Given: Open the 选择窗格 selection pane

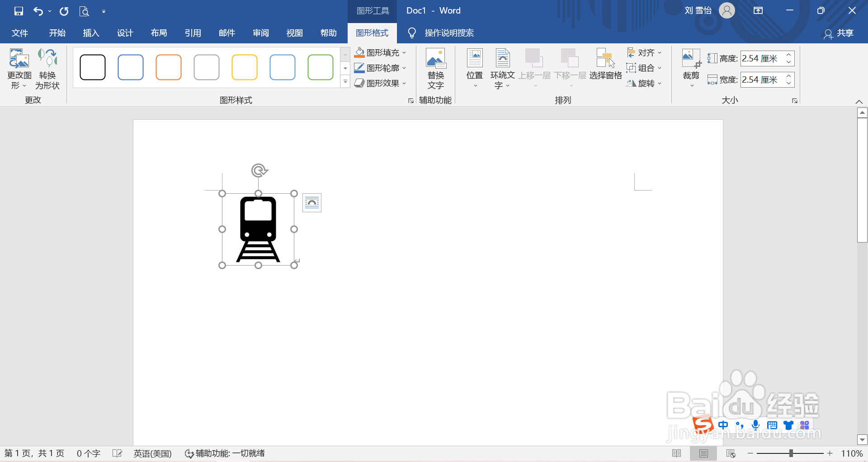Looking at the screenshot, I should click(604, 63).
